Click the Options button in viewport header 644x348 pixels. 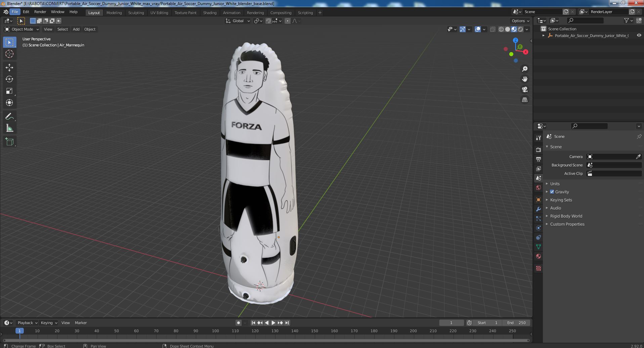(x=520, y=21)
